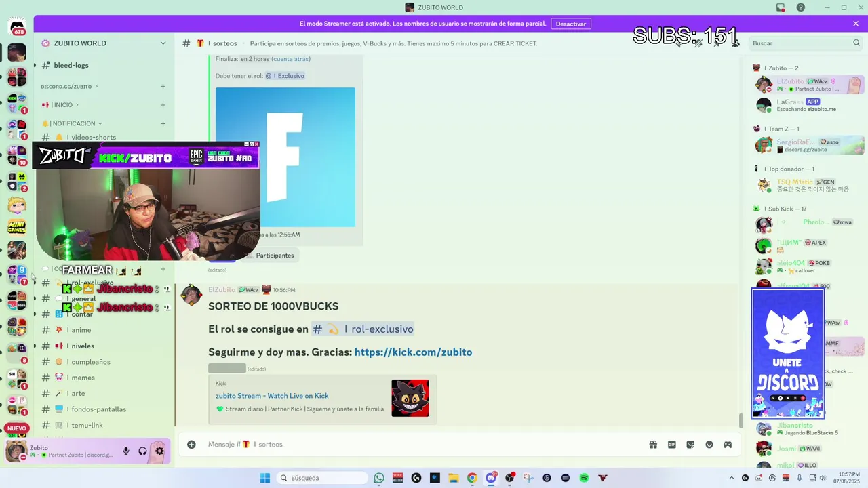Open the kick.com/zubito link
Image resolution: width=868 pixels, height=488 pixels.
click(413, 352)
